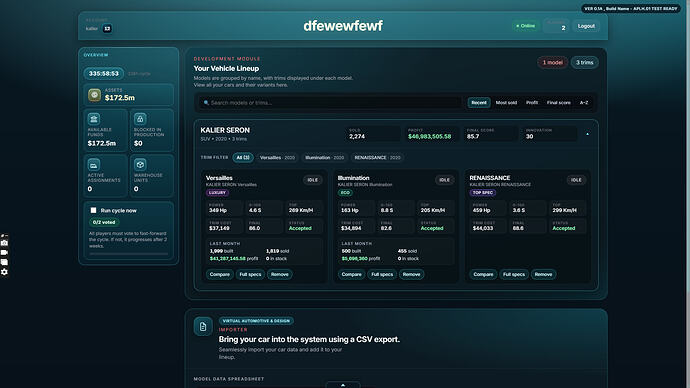690x388 pixels.
Task: Expand the model data spreadsheet chevron at bottom
Action: (343, 385)
